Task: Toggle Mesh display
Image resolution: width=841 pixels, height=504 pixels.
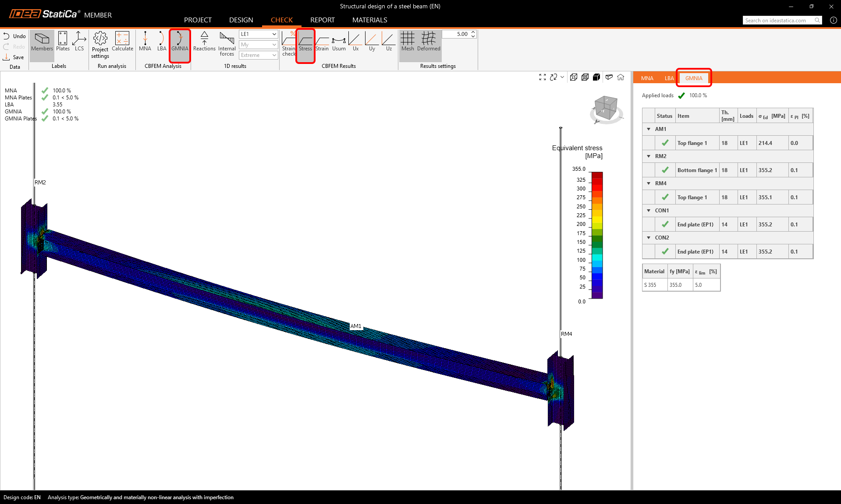Action: pyautogui.click(x=407, y=42)
